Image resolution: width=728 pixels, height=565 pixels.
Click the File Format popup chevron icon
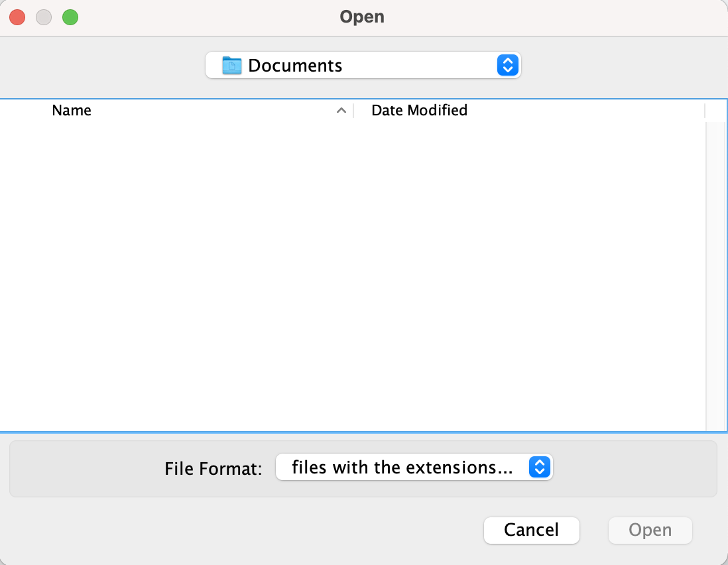540,468
